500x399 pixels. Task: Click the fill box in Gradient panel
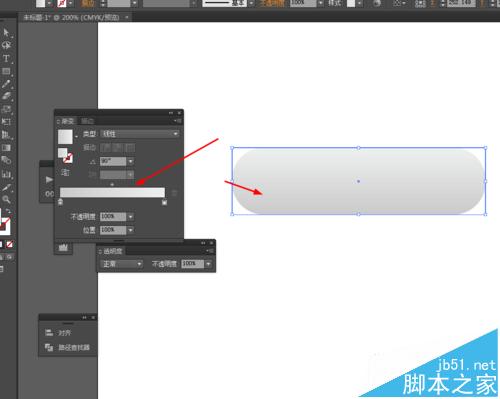[63, 153]
